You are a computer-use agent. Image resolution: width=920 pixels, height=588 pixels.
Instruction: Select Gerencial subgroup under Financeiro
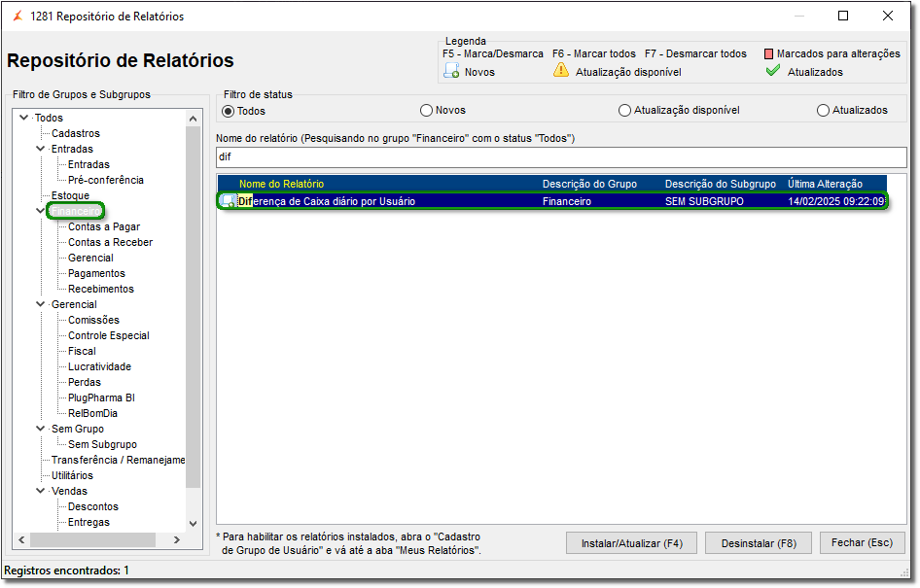coord(90,258)
